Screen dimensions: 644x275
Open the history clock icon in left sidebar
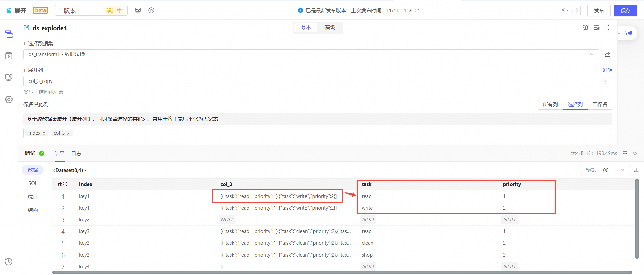[9, 262]
